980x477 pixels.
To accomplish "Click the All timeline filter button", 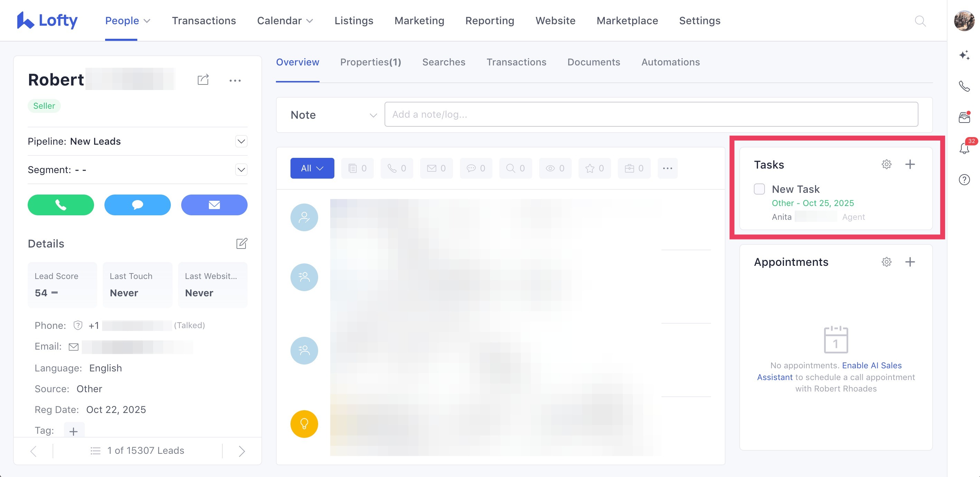I will tap(312, 168).
